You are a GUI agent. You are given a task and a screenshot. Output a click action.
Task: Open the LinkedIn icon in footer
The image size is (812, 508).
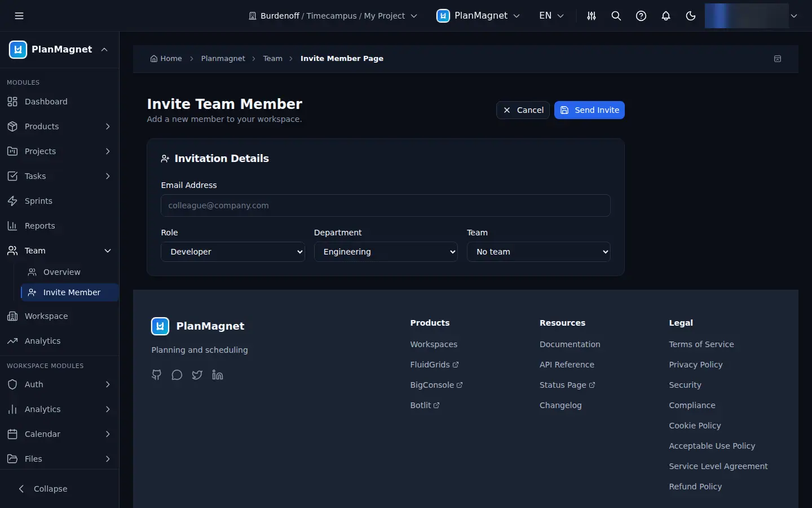(x=218, y=375)
